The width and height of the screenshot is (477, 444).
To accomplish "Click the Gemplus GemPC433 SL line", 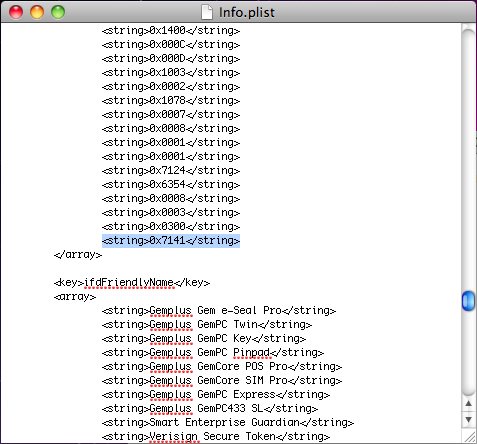I will pyautogui.click(x=210, y=409).
